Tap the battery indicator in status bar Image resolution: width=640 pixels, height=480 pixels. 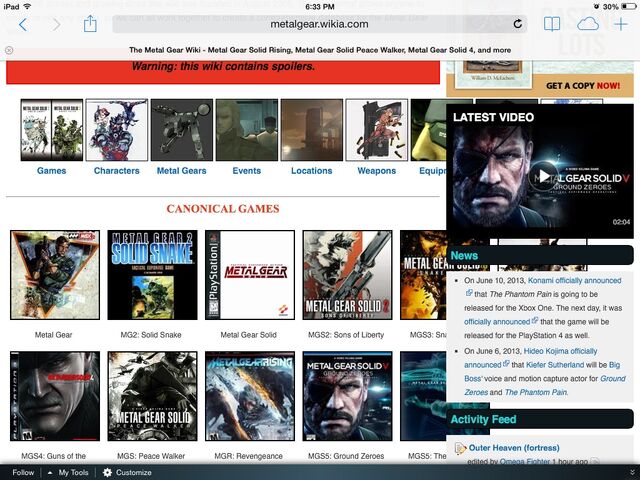(x=629, y=7)
